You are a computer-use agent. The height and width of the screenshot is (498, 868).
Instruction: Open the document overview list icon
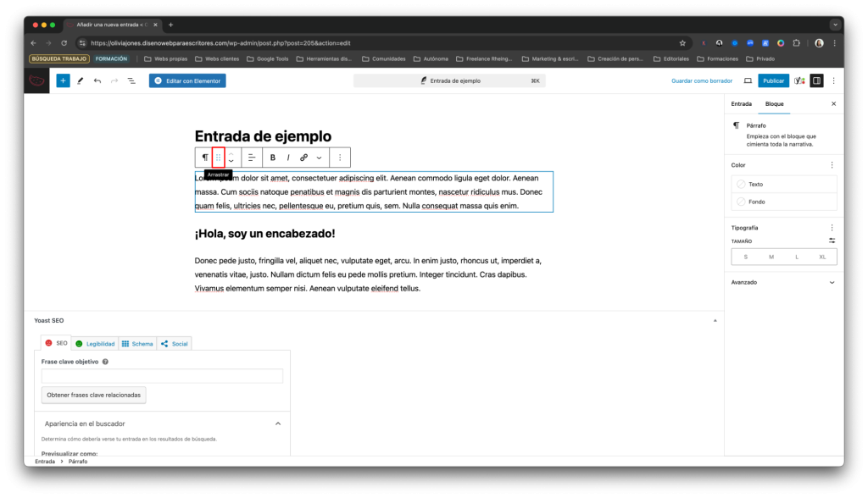coord(131,80)
